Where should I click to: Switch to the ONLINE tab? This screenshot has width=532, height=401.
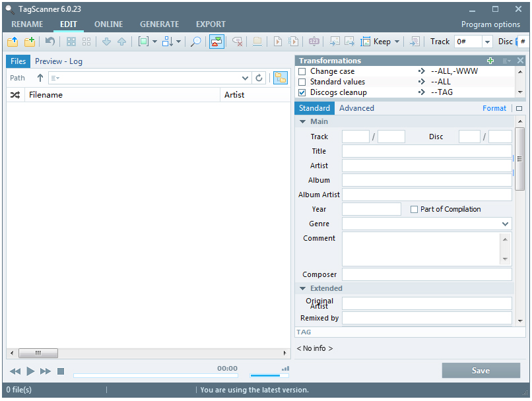tap(108, 24)
